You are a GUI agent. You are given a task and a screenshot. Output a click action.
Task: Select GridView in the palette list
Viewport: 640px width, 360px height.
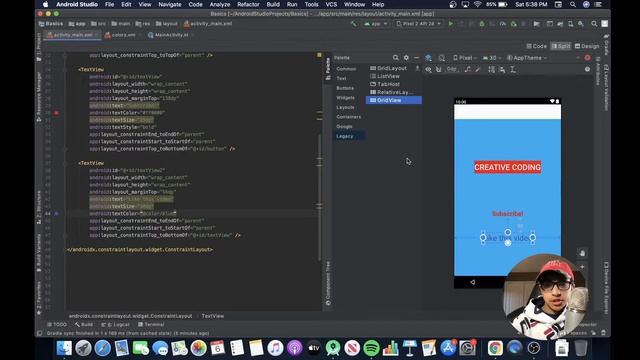(x=393, y=100)
